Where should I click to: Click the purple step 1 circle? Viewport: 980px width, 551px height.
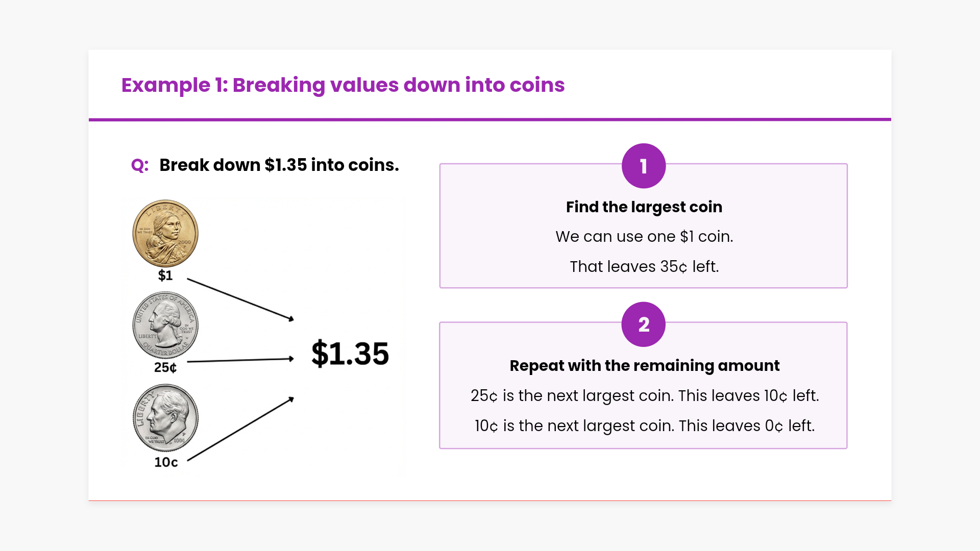(x=643, y=166)
